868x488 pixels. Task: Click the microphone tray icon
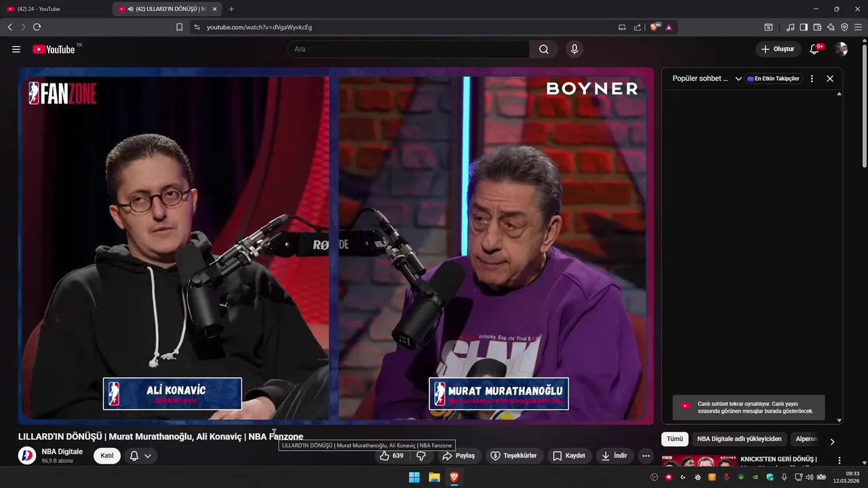(x=784, y=477)
